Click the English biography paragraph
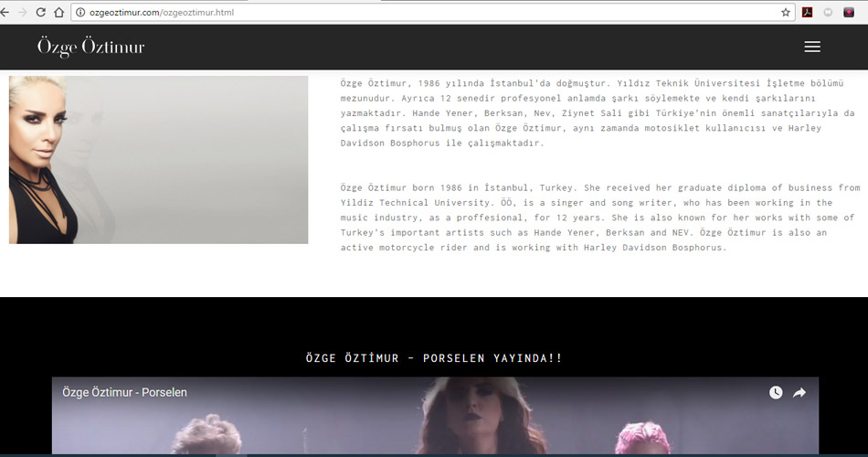The width and height of the screenshot is (868, 457). pyautogui.click(x=600, y=218)
